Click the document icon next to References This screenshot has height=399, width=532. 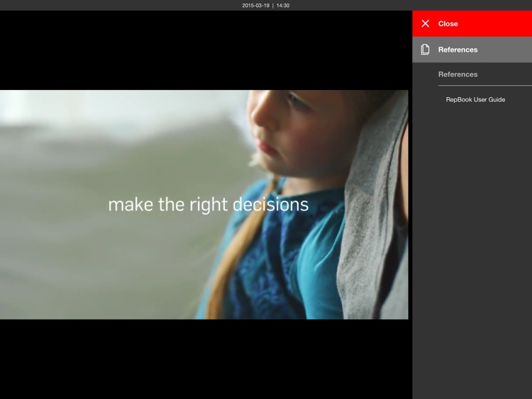[425, 50]
